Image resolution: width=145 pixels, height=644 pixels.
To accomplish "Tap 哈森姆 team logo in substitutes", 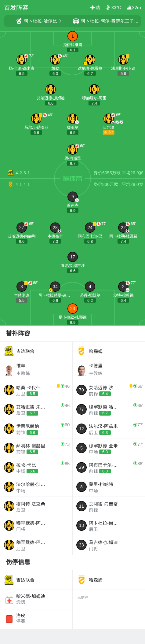I will tap(81, 351).
